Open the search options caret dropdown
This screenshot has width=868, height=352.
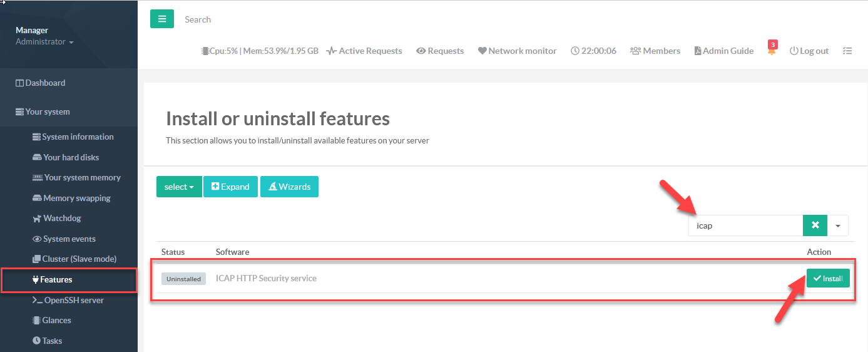click(838, 225)
